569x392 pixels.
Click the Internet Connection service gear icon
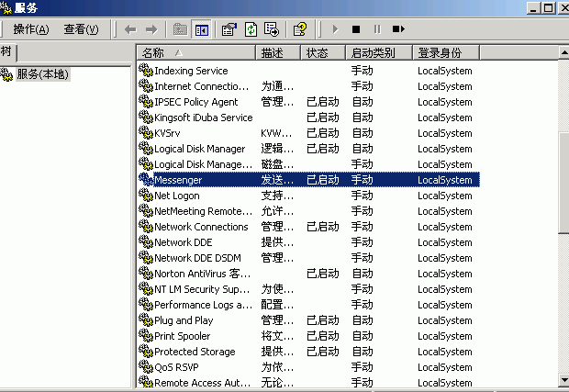pyautogui.click(x=146, y=85)
